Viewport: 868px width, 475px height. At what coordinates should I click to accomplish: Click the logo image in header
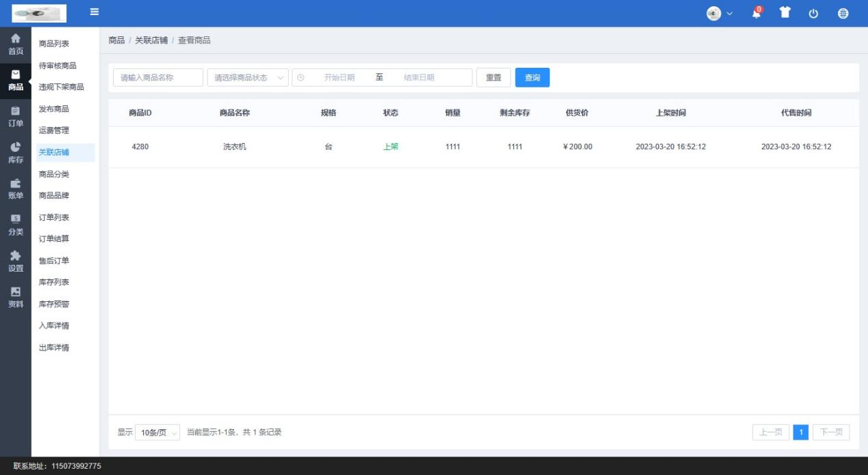(x=39, y=14)
